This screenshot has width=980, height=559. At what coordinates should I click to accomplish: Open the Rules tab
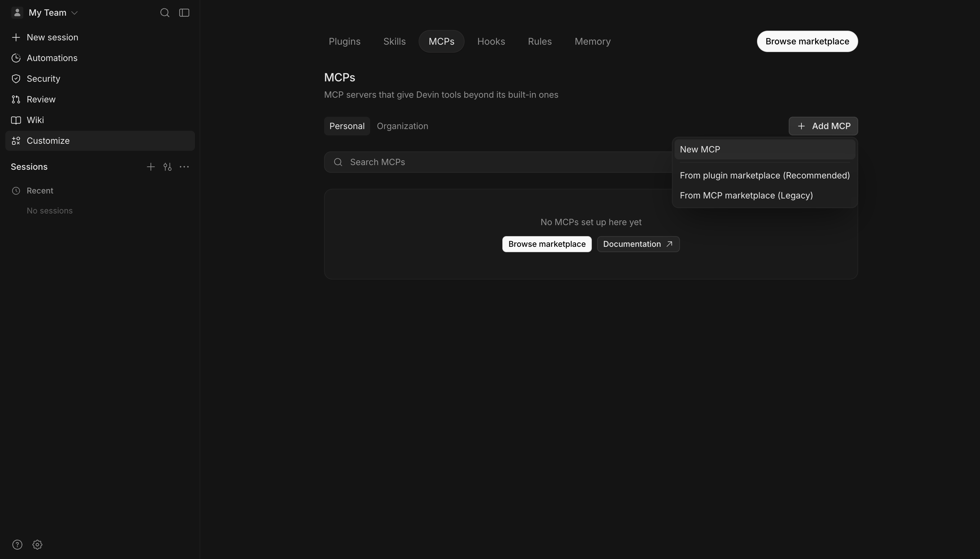pos(540,41)
